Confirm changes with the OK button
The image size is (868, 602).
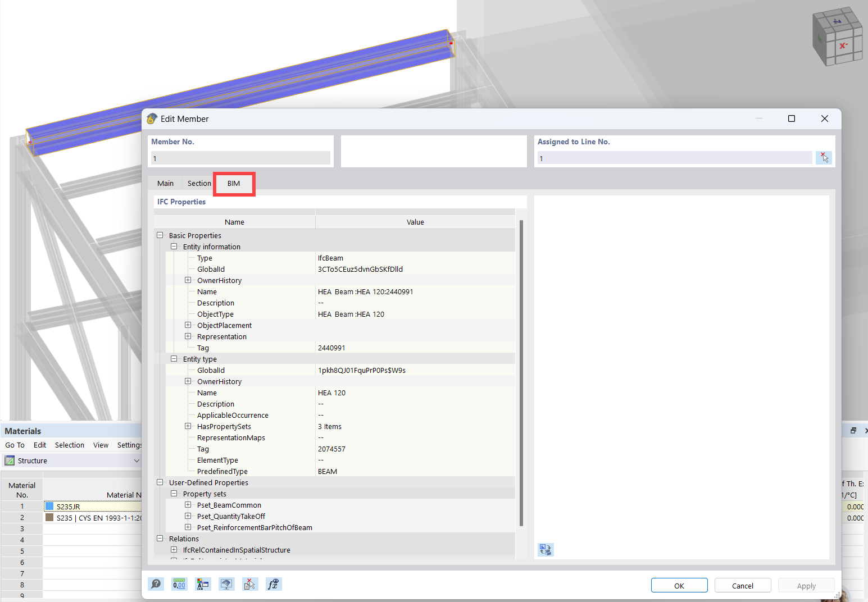point(679,585)
